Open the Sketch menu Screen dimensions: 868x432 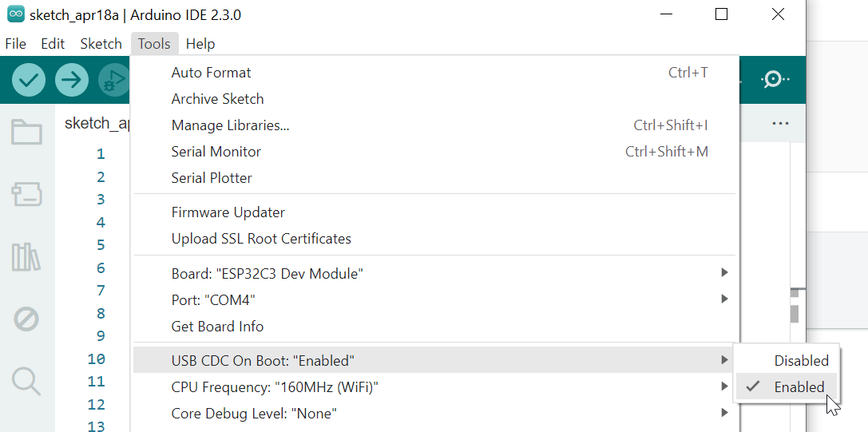tap(101, 44)
